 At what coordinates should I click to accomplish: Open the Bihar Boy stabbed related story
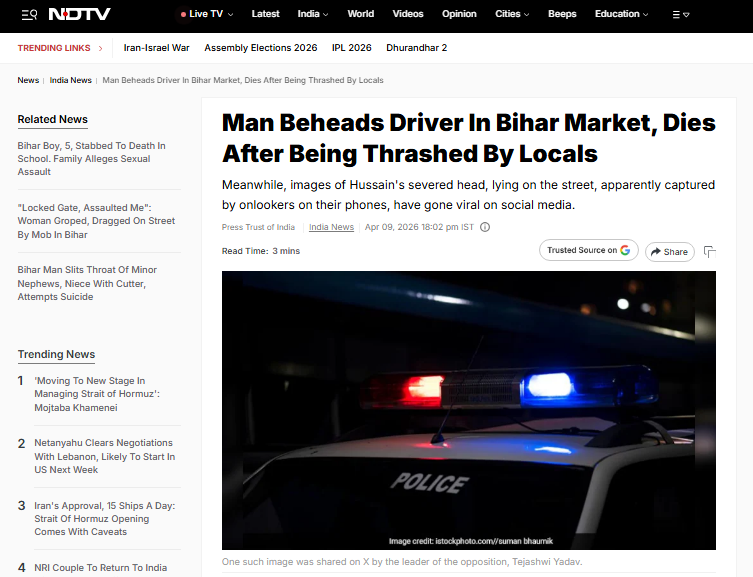coord(92,158)
